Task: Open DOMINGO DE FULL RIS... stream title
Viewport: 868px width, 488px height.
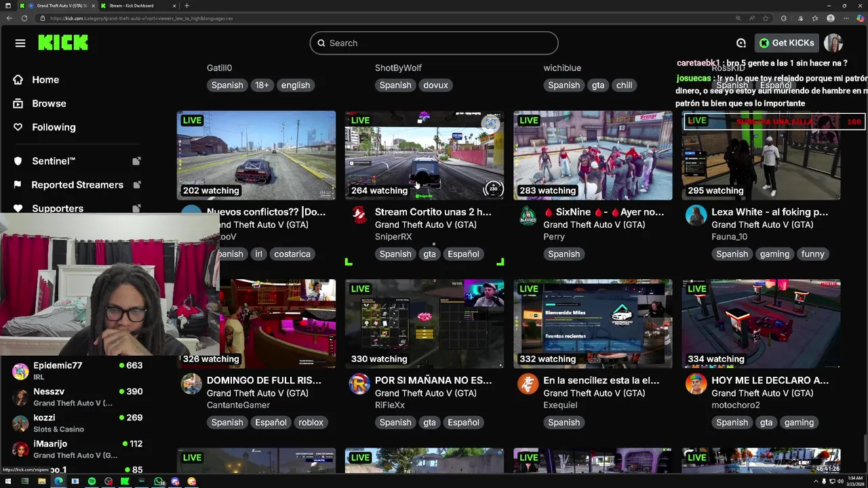Action: (x=264, y=380)
